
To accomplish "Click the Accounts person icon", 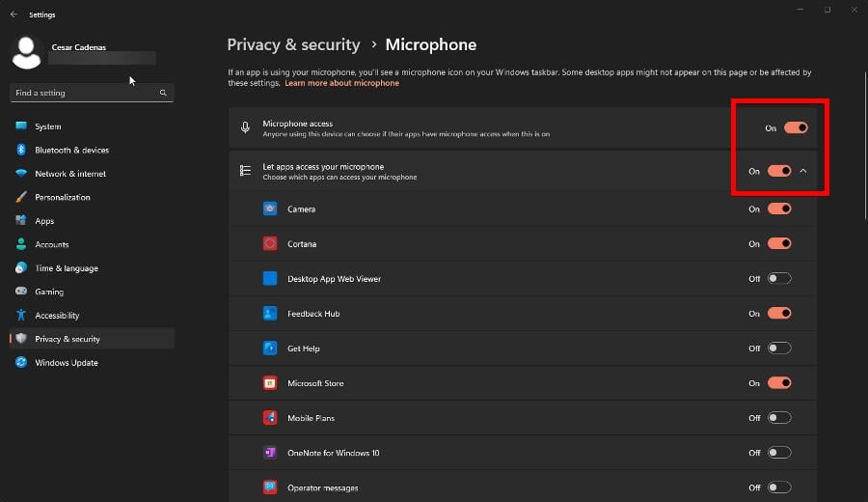I will pos(21,244).
